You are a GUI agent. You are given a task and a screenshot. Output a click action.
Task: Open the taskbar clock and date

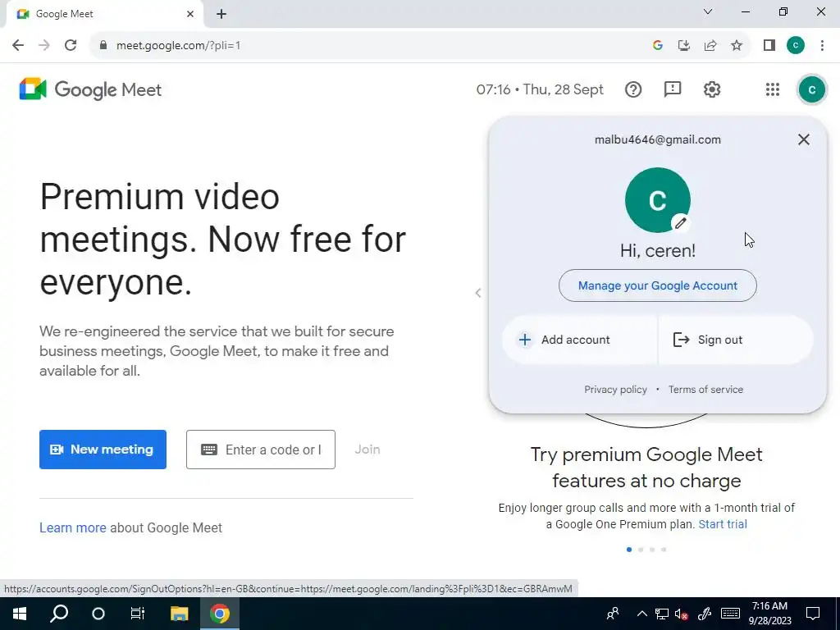pyautogui.click(x=769, y=614)
